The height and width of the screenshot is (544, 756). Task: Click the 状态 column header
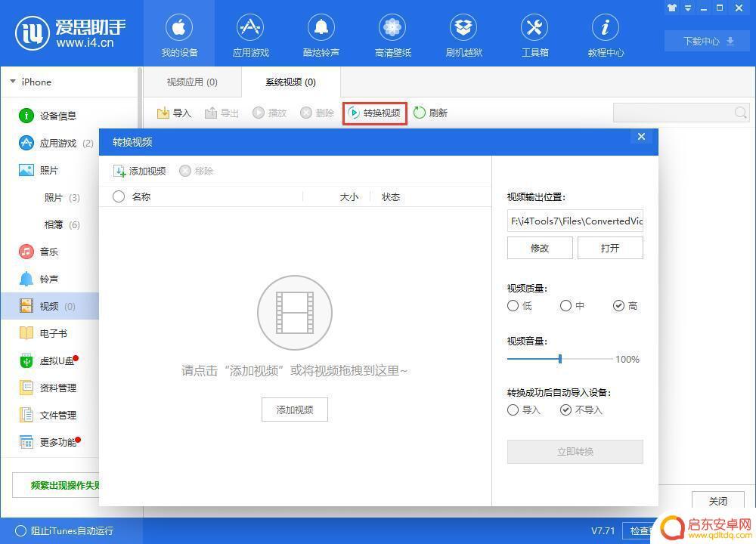point(391,196)
